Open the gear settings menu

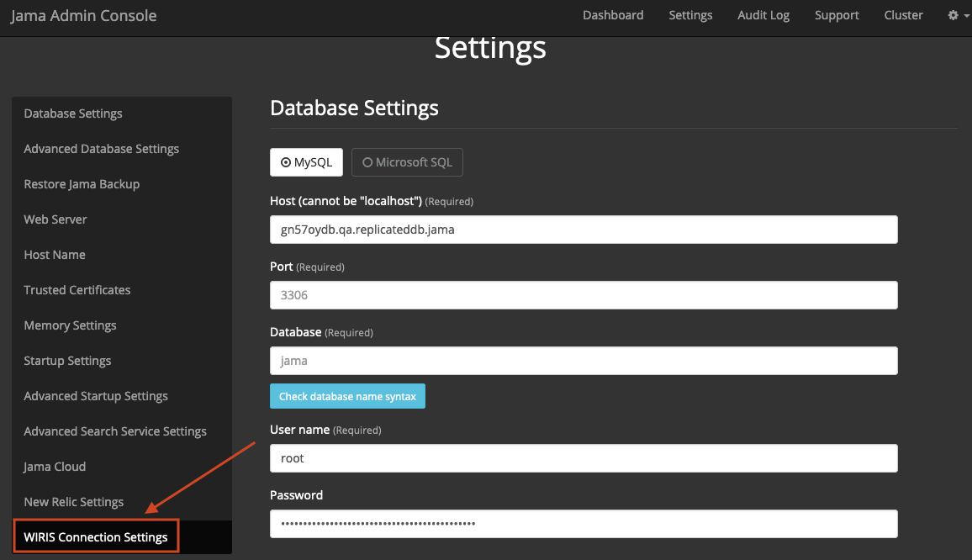point(959,15)
